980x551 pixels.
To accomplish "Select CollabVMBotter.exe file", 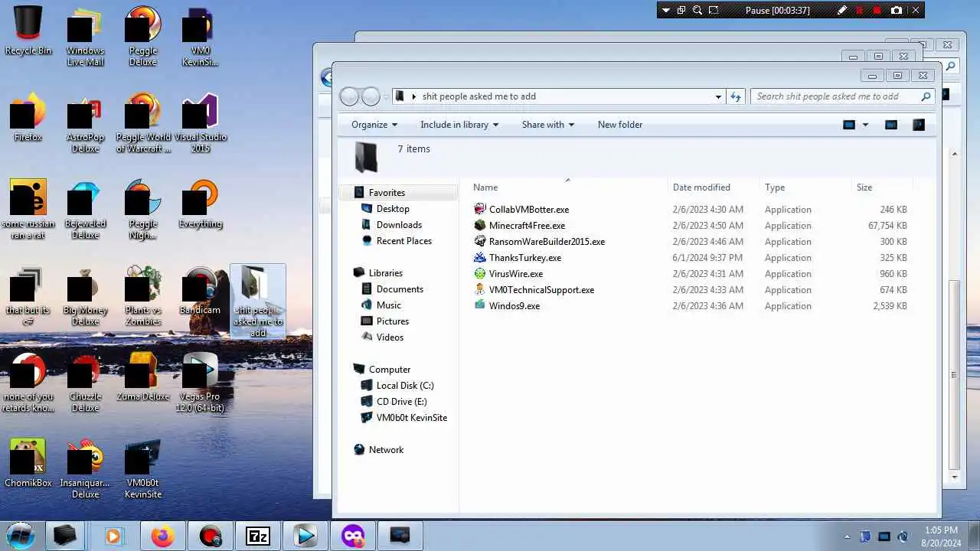I will [521, 210].
